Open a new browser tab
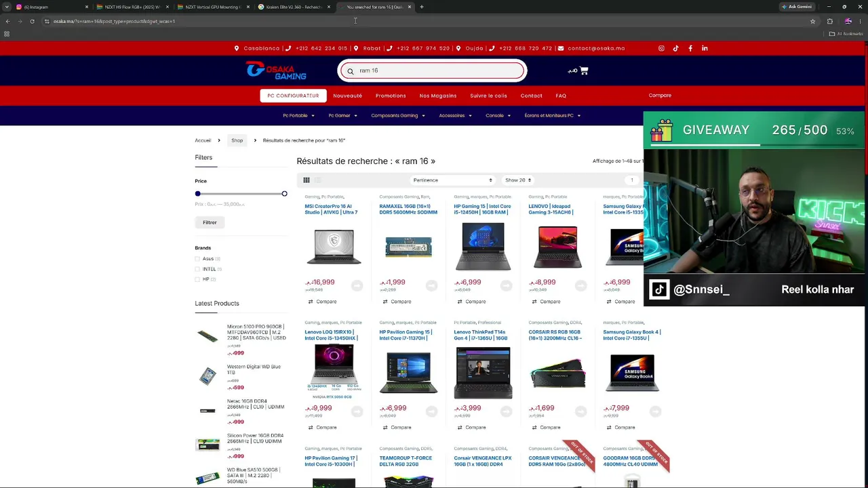 coord(422,7)
